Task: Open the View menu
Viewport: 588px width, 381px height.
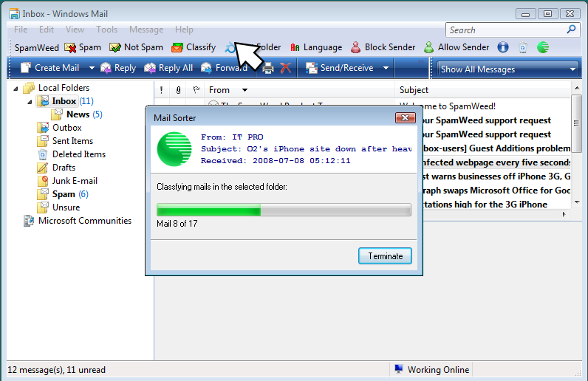Action: pos(75,30)
